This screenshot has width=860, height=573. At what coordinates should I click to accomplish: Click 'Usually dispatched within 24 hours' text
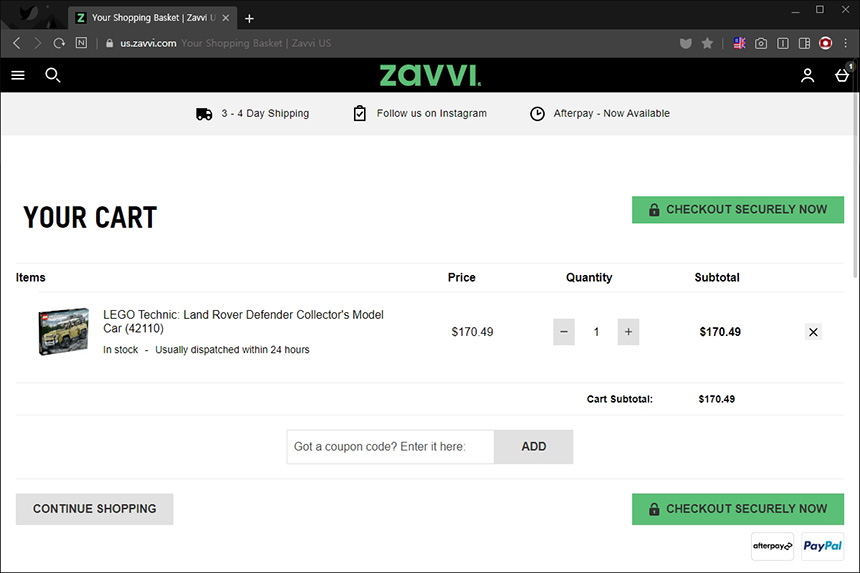point(232,350)
